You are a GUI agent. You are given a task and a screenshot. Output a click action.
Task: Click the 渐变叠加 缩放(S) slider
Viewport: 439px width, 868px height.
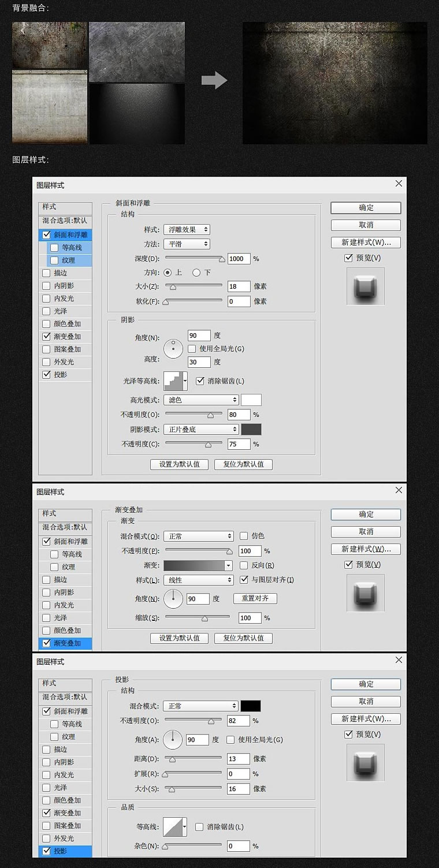(x=198, y=618)
